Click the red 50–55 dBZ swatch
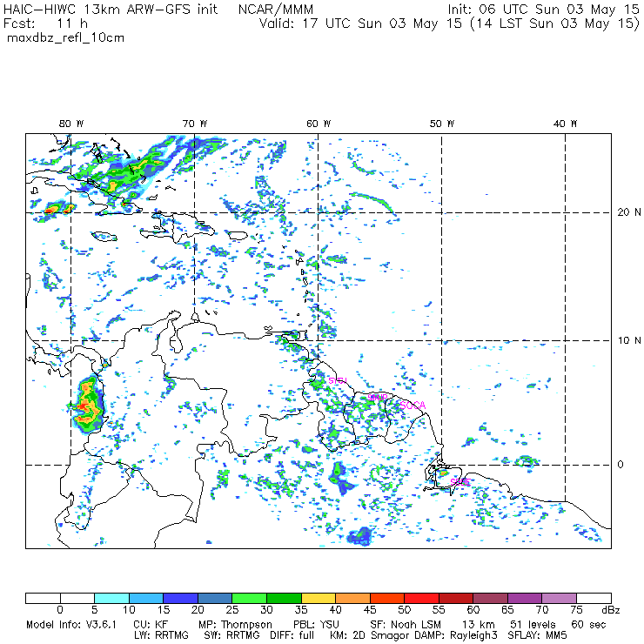Screen dimensions: 644x644 [x=422, y=598]
